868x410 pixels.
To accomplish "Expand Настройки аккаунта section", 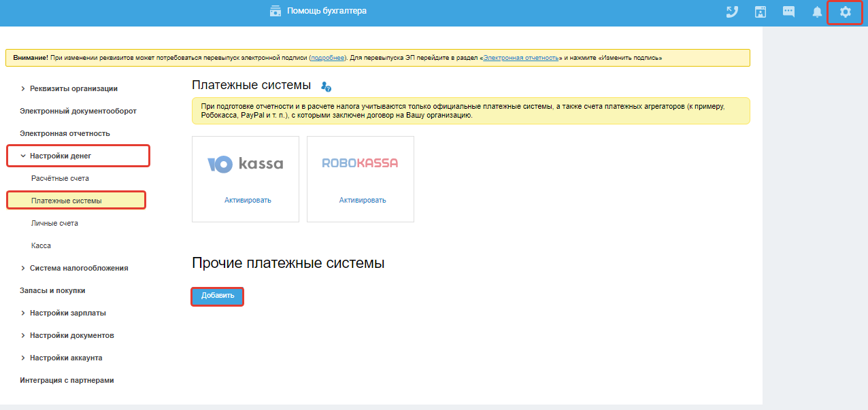I will (x=61, y=358).
